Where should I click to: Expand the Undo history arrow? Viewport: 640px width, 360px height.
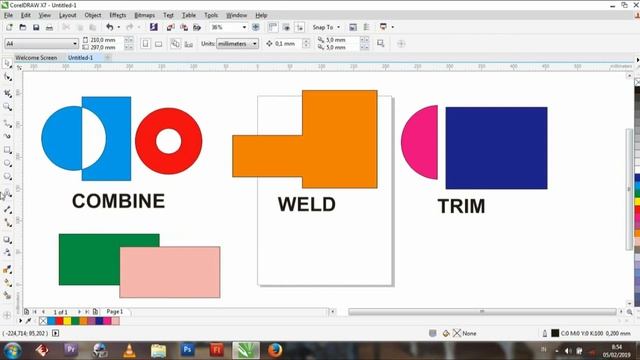tap(119, 27)
